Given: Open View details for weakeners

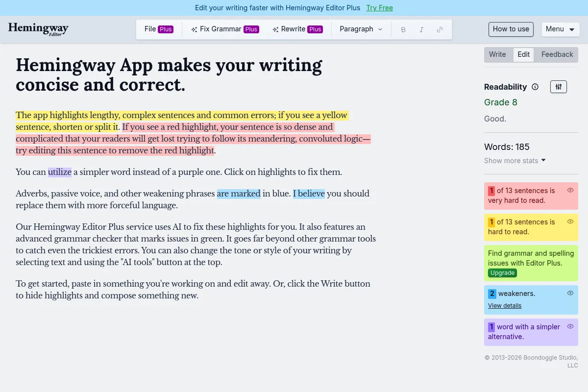Looking at the screenshot, I should (505, 306).
